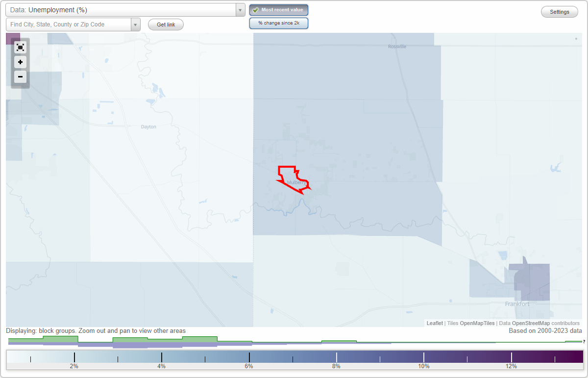Viewport: 588px width, 378px height.
Task: Open the Leaflet attribution link
Action: [x=434, y=323]
